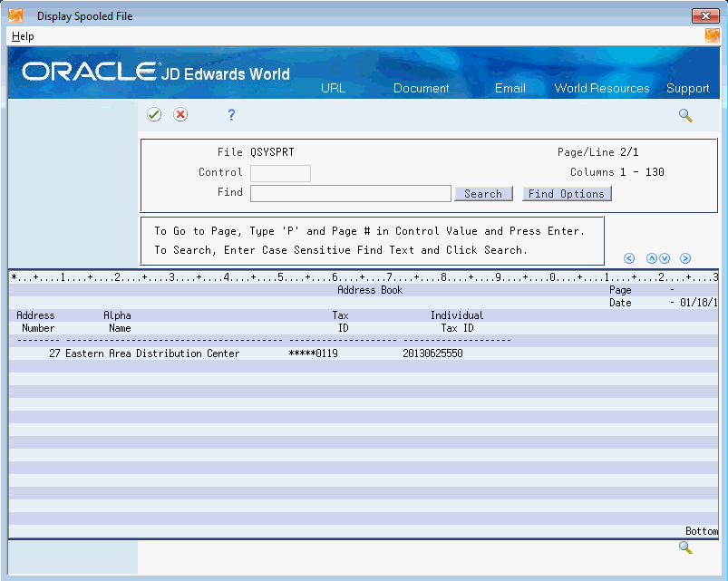
Task: Click the page right arrow icon
Action: (x=685, y=258)
